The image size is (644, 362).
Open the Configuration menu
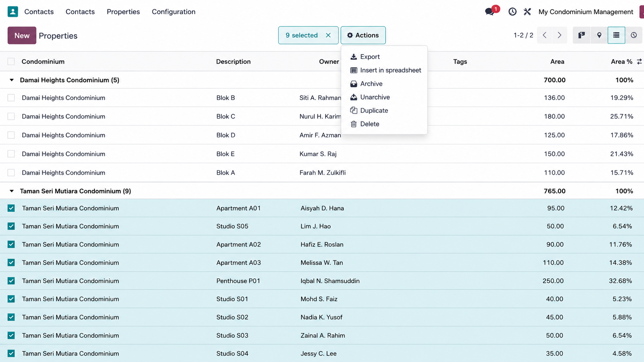[x=174, y=12]
